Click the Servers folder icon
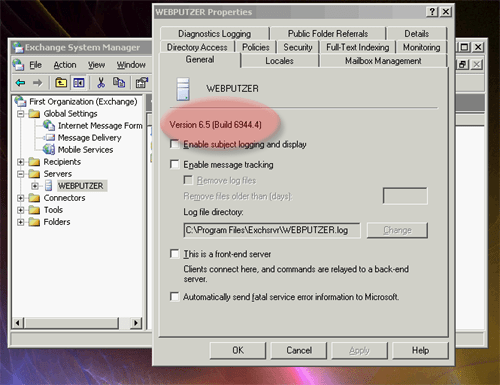The width and height of the screenshot is (500, 385). (x=34, y=174)
